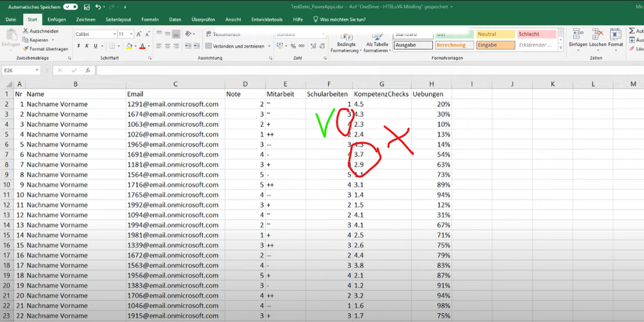Align text to the top of the cell
Image resolution: width=644 pixels, height=322 pixels.
click(x=159, y=34)
